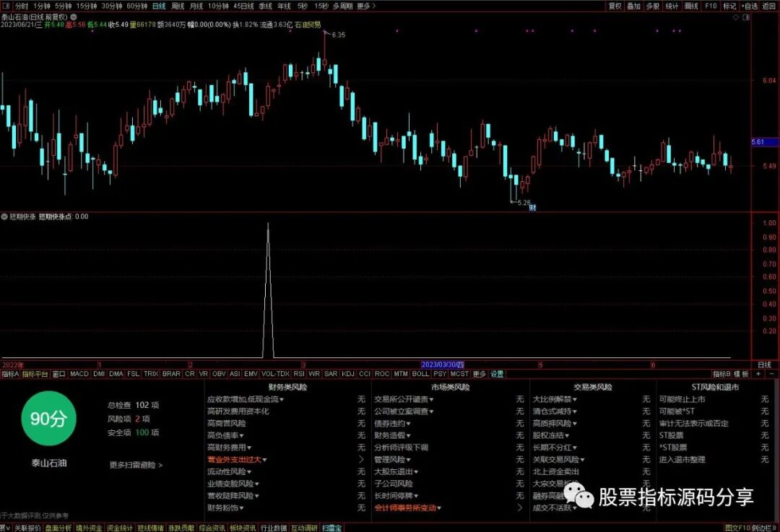Click the layout icon left of 分时
The image size is (780, 532).
pyautogui.click(x=6, y=6)
